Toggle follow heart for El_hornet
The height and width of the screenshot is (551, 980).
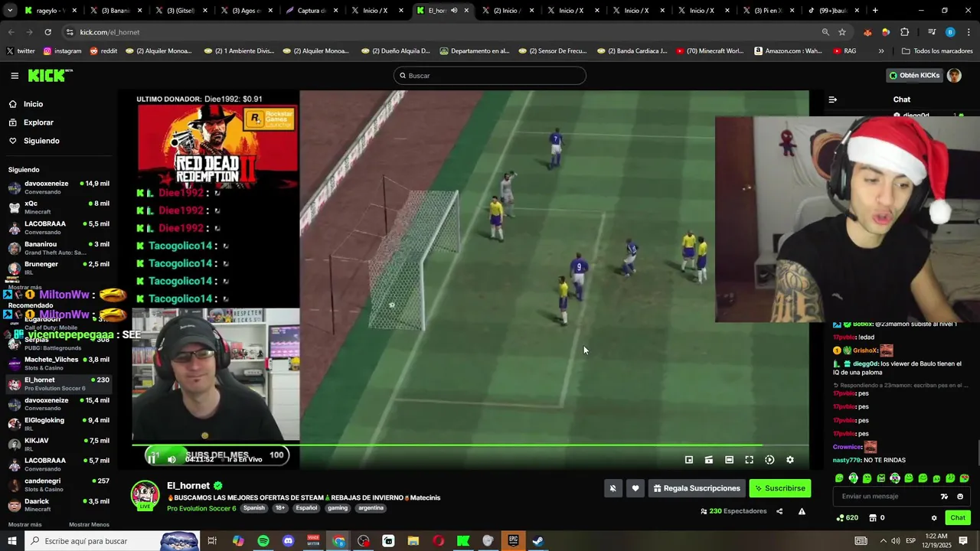[635, 488]
